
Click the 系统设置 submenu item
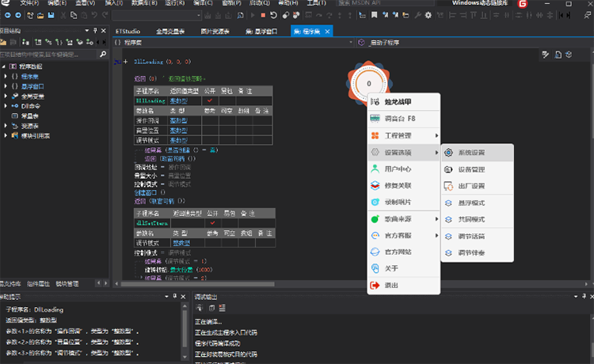pos(470,152)
